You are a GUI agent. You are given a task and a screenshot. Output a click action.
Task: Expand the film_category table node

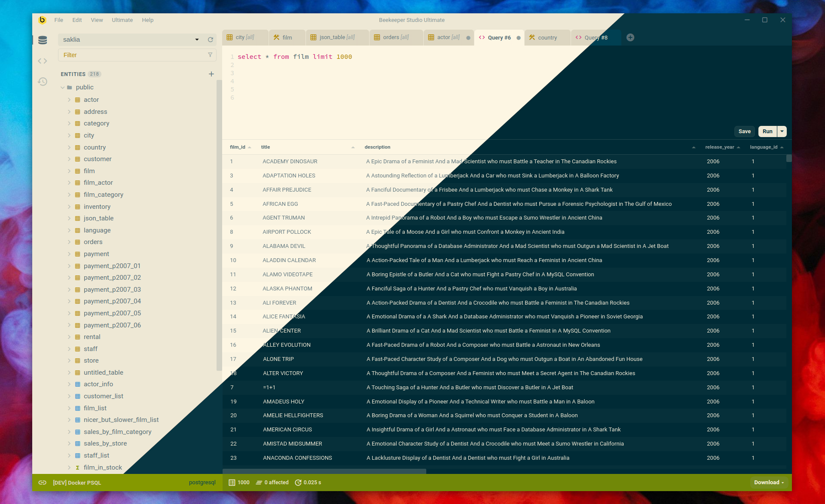click(70, 195)
